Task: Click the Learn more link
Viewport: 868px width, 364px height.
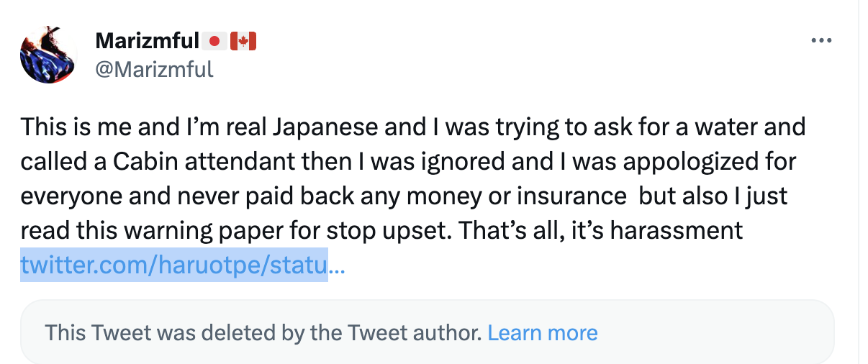Action: point(543,333)
